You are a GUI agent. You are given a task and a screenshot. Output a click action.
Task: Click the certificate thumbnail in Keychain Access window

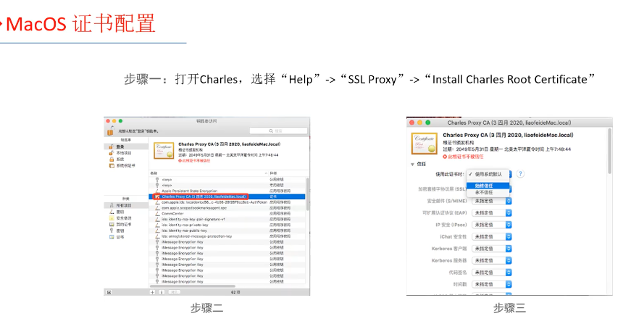(164, 151)
